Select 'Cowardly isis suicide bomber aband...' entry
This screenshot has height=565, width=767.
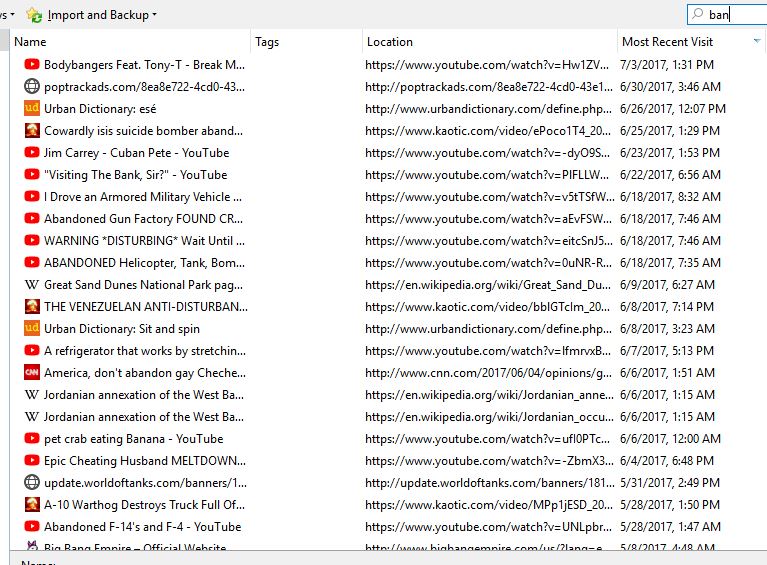click(x=143, y=131)
